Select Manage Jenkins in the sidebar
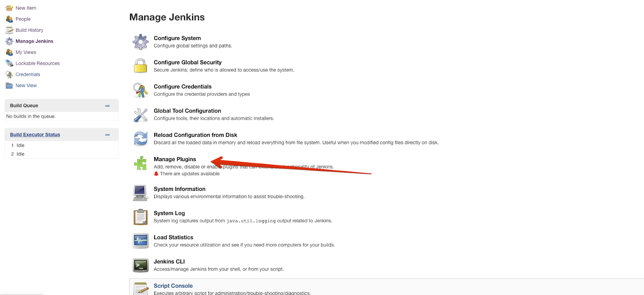The width and height of the screenshot is (644, 295). click(34, 41)
